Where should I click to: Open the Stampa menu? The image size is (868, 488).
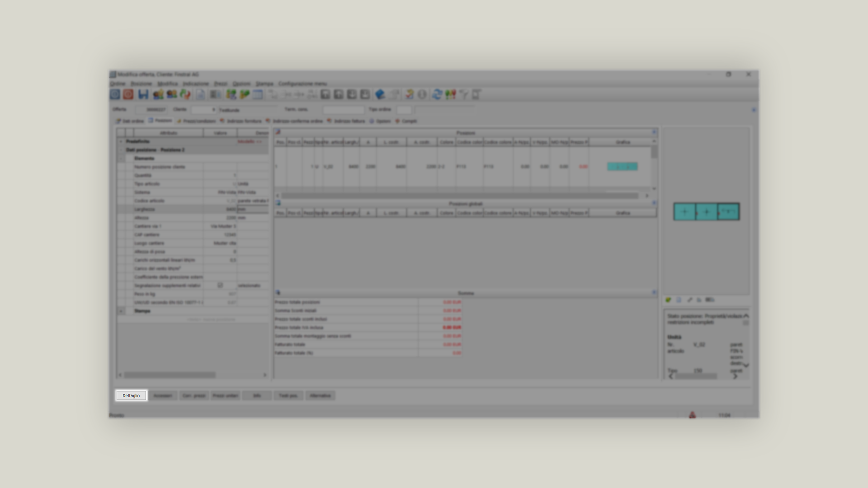(264, 84)
